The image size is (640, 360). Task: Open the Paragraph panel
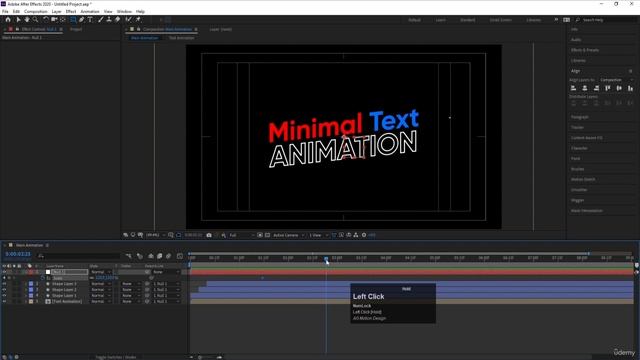580,117
